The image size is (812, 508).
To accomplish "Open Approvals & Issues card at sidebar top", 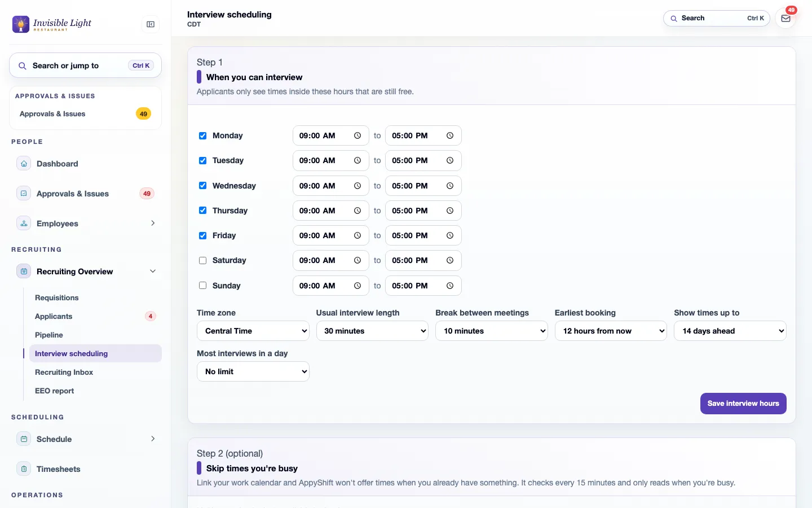I will point(85,113).
